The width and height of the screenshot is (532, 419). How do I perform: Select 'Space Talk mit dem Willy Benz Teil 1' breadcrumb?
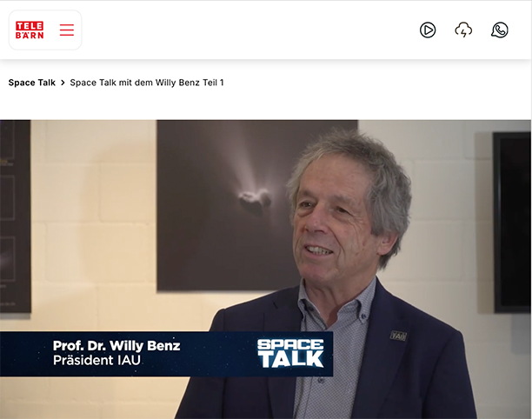point(147,83)
